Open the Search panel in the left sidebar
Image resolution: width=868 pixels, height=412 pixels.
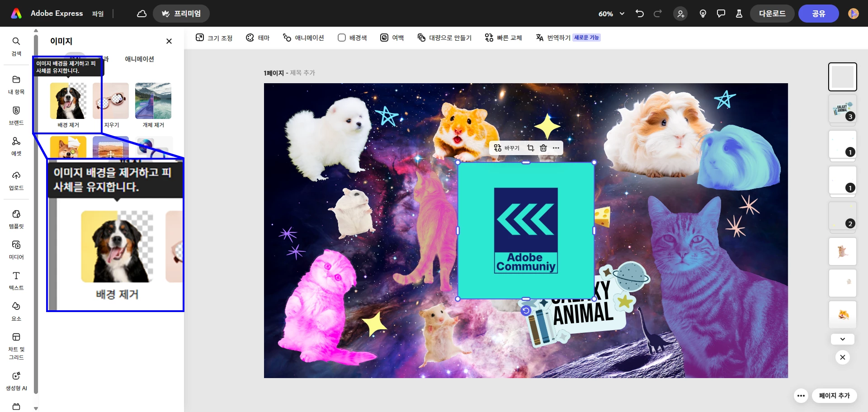point(16,46)
